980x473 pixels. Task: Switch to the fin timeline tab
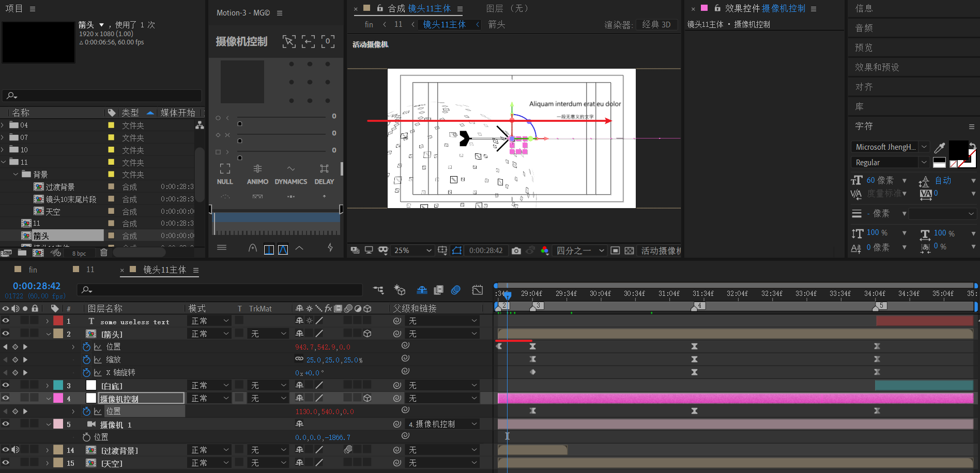pyautogui.click(x=33, y=270)
